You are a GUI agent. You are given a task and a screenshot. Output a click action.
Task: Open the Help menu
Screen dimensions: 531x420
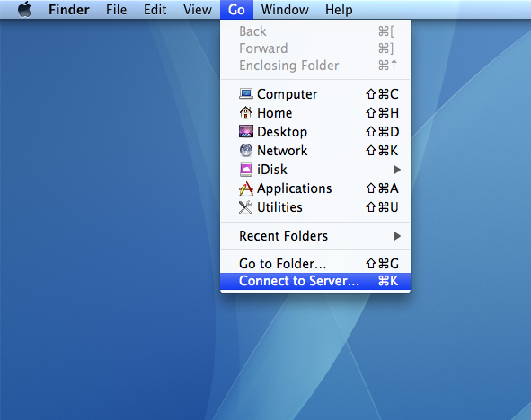click(339, 10)
